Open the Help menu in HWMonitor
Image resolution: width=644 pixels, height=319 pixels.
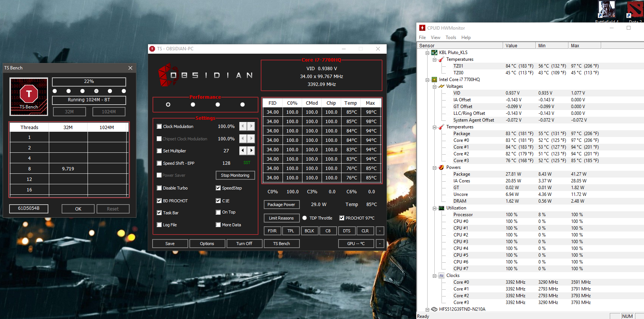[x=466, y=38]
